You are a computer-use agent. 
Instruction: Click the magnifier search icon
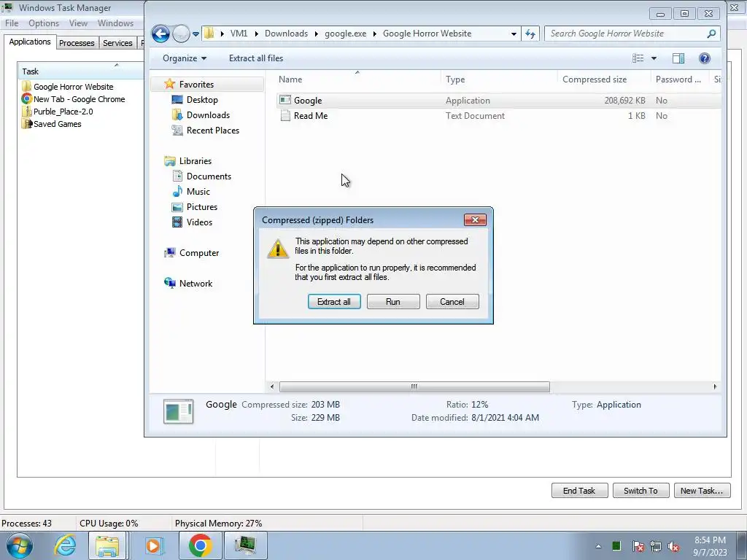point(711,34)
